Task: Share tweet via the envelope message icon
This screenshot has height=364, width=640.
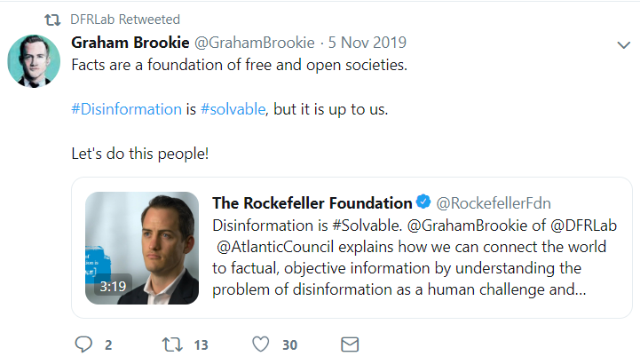Action: pos(350,344)
